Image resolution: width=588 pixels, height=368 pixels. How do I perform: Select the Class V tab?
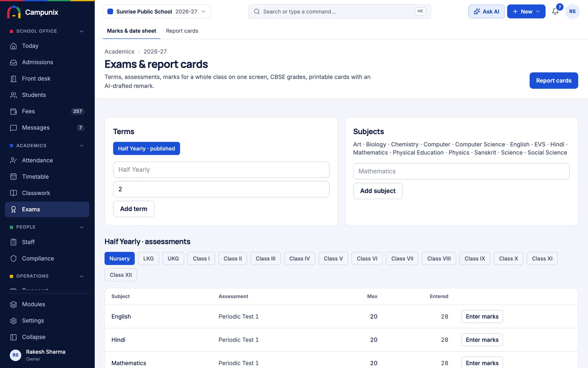coord(333,259)
